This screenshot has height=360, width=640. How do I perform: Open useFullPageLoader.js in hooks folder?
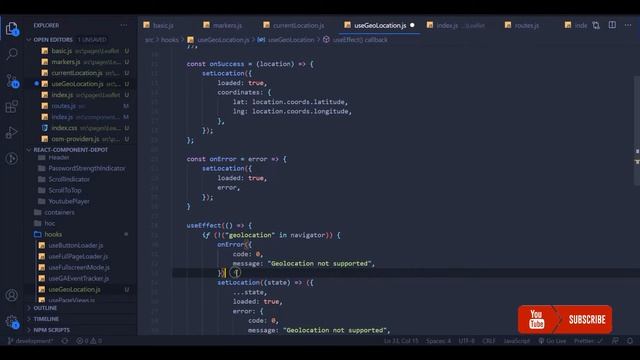point(78,256)
